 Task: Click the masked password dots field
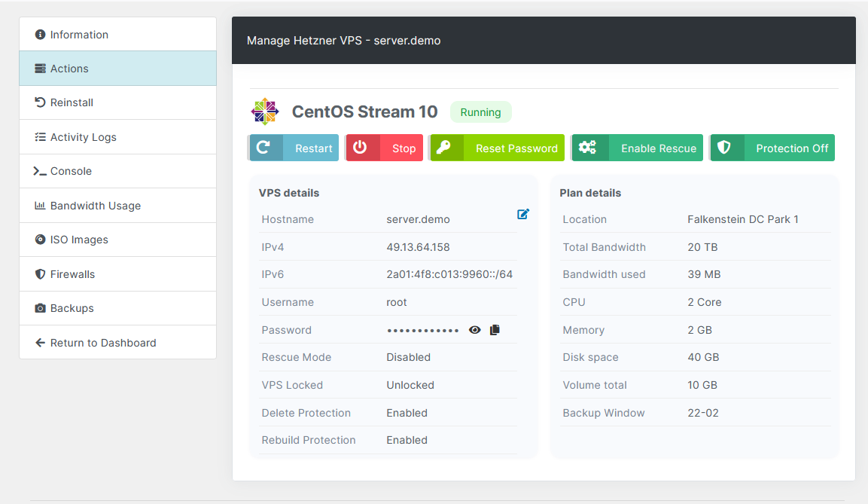(x=423, y=331)
